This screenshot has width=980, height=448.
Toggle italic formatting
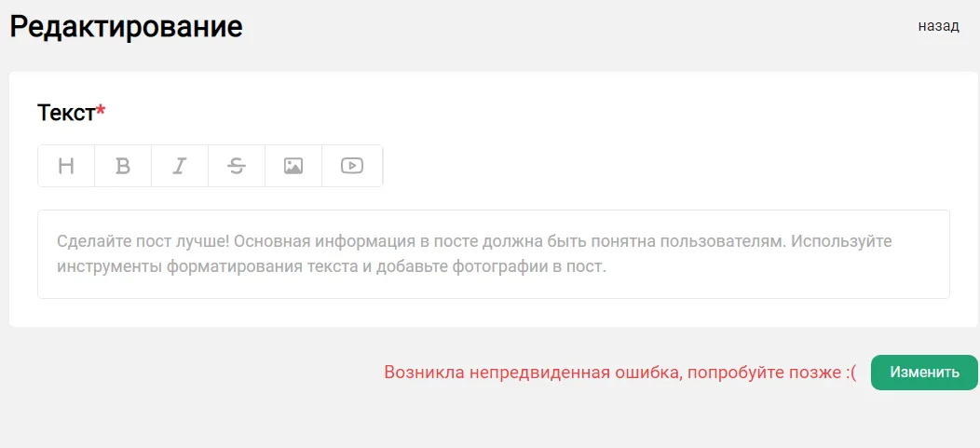[180, 166]
